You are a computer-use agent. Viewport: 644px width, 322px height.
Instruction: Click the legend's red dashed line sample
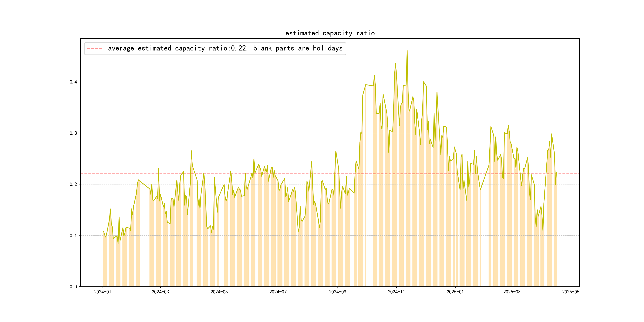point(94,48)
